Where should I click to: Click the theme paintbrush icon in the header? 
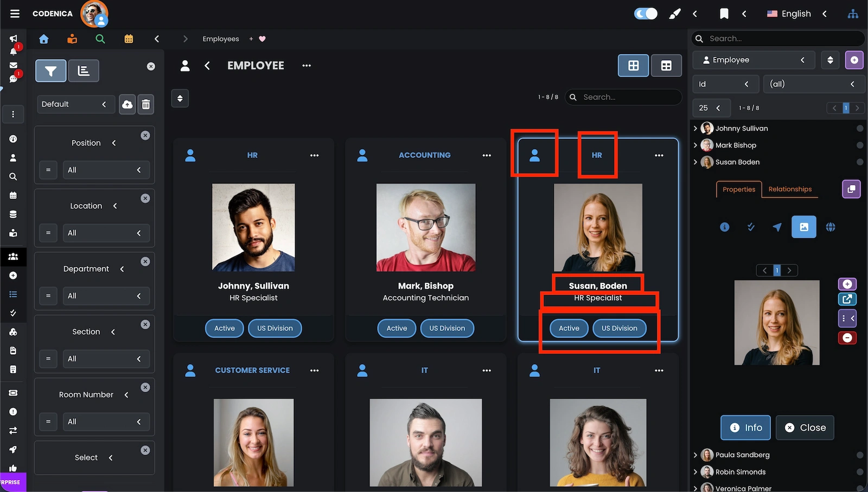tap(674, 14)
